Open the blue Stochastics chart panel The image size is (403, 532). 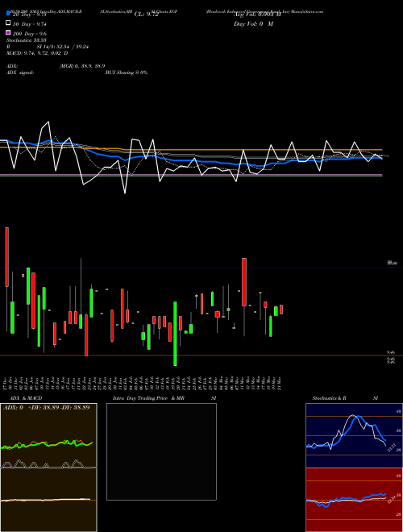coord(354,435)
